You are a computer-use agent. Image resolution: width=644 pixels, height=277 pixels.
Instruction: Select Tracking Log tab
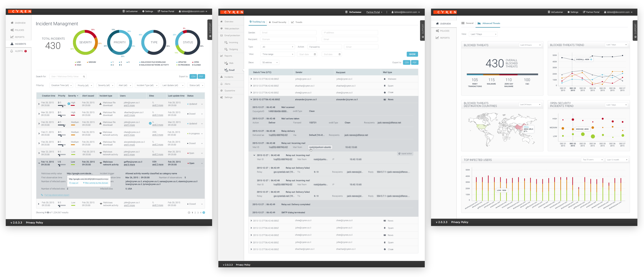pyautogui.click(x=257, y=22)
